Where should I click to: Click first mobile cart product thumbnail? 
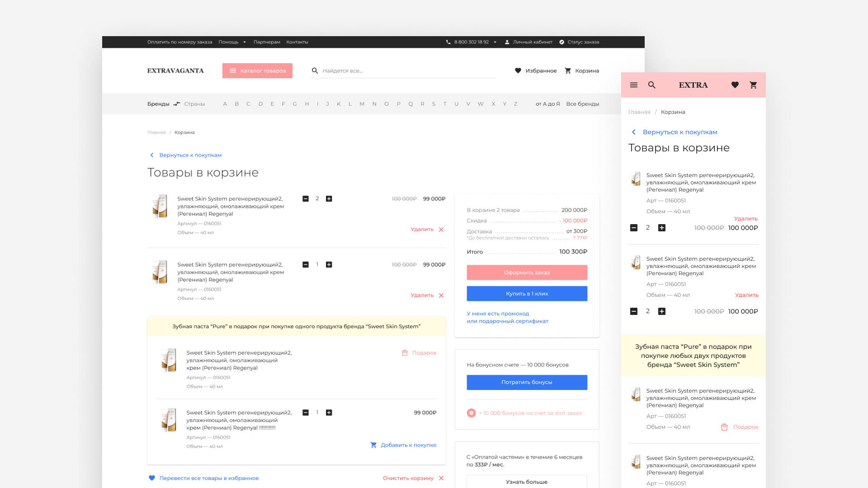tap(636, 179)
